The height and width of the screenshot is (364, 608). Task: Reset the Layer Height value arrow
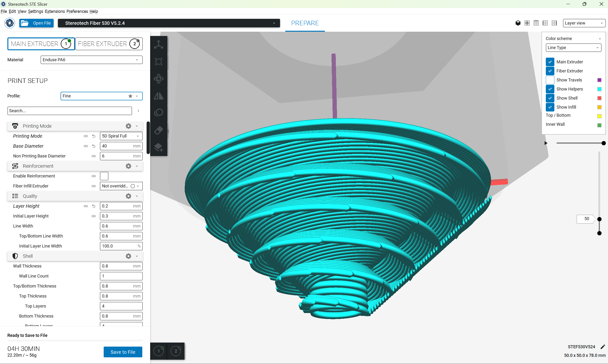pos(94,206)
